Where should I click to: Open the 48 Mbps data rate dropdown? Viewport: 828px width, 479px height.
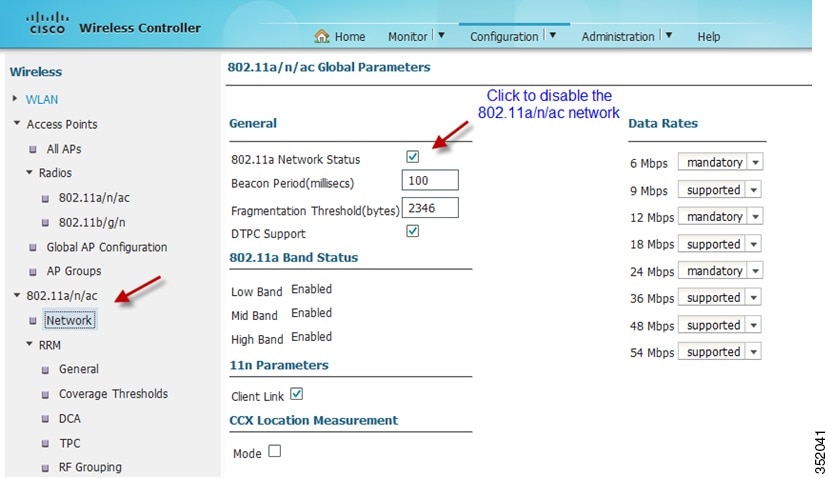[719, 325]
